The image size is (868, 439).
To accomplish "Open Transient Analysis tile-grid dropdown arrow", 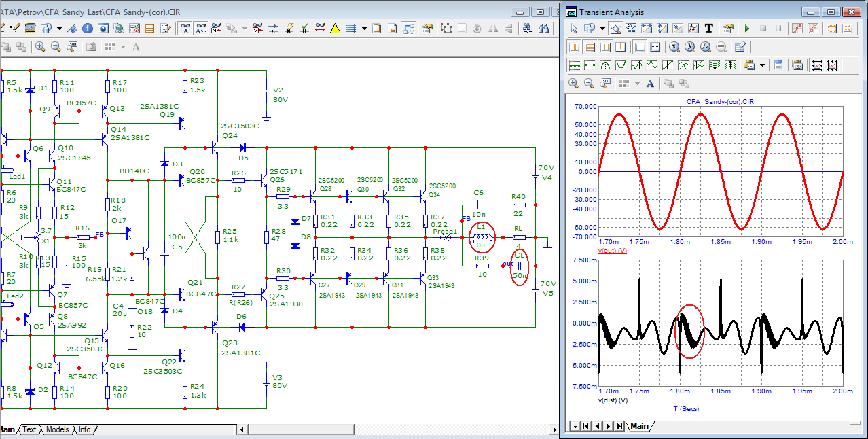I will pyautogui.click(x=638, y=84).
